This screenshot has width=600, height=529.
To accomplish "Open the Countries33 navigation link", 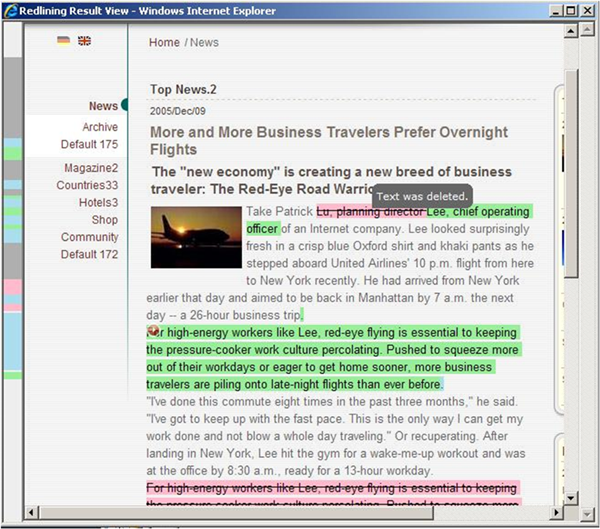I will click(87, 185).
